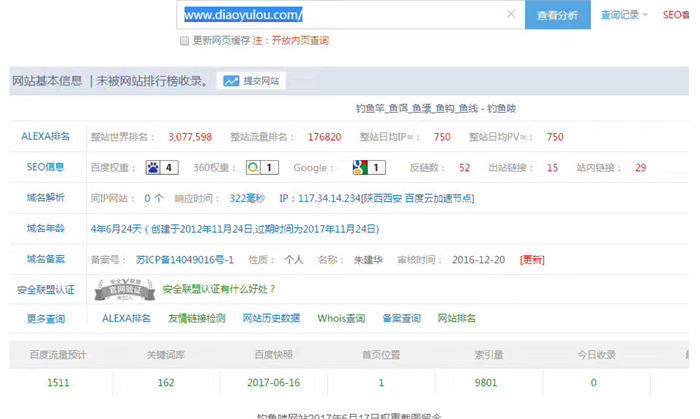Click the IP 117.34.14.234 link

coord(329,198)
